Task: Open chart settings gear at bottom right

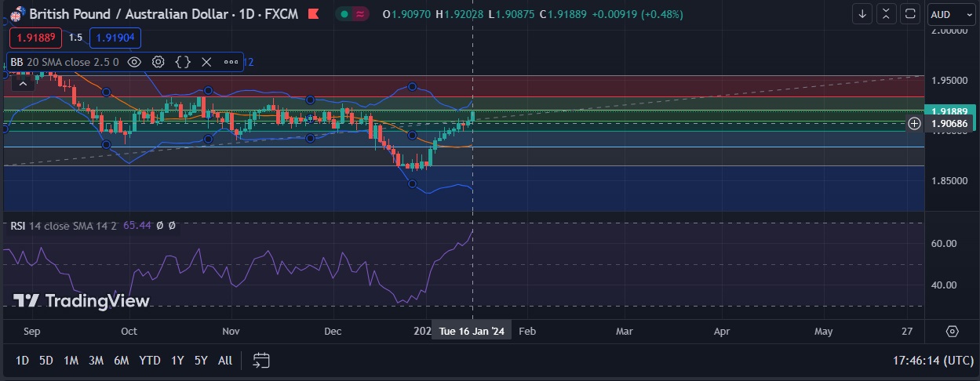Action: click(952, 332)
